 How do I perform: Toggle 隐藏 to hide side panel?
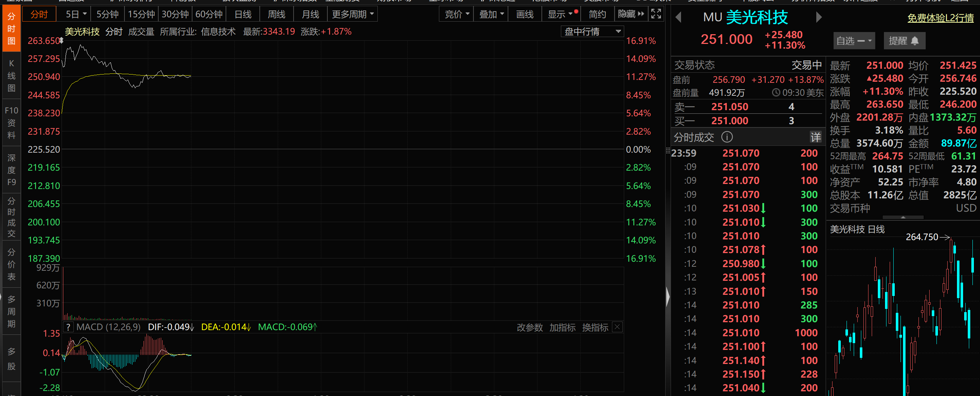630,14
